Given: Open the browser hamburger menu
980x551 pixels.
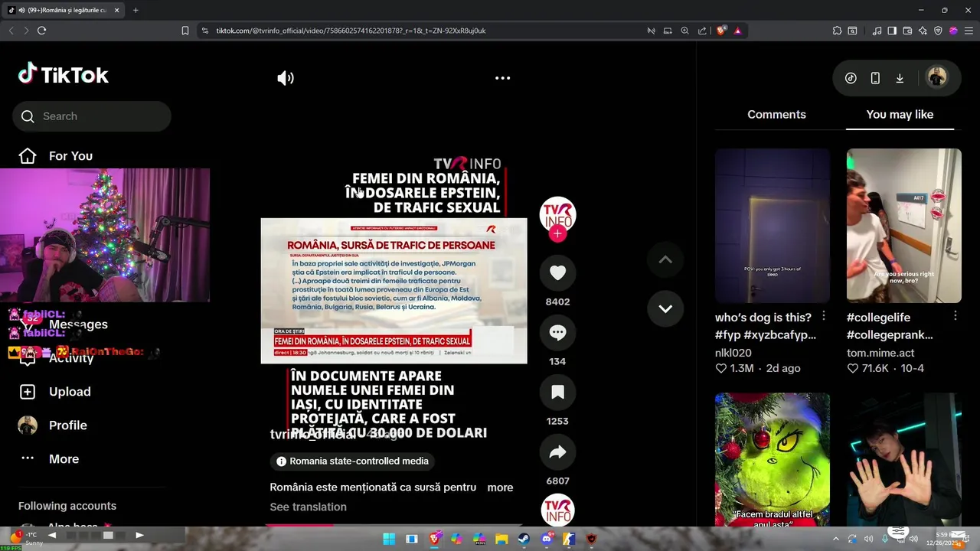Looking at the screenshot, I should click(969, 31).
